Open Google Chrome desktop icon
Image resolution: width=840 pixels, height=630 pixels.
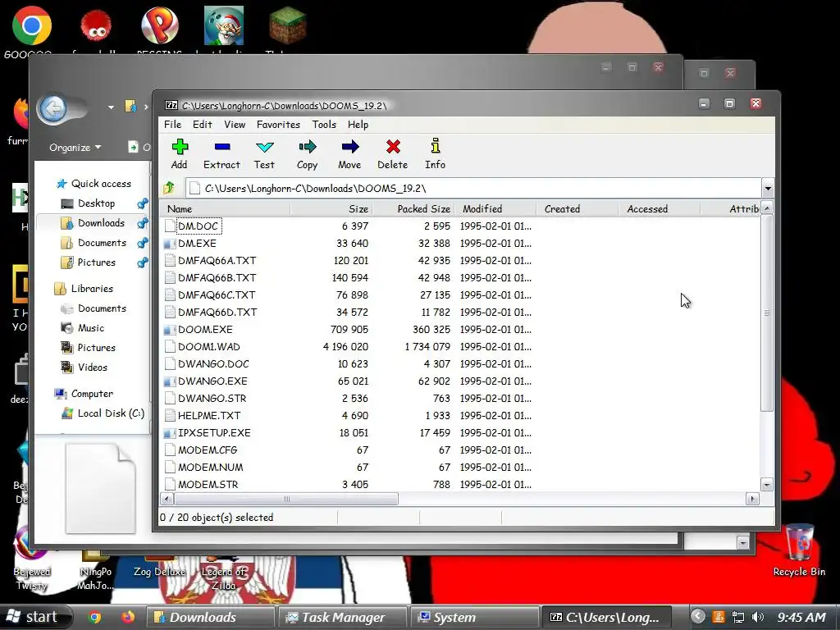click(32, 25)
